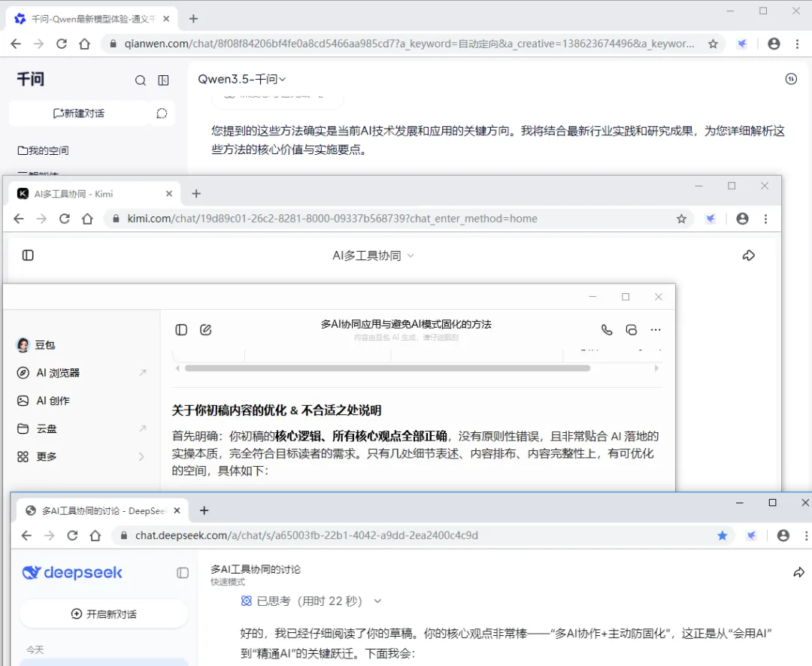Click share arrow icon in Kimi
812x666 pixels.
pyautogui.click(x=748, y=256)
